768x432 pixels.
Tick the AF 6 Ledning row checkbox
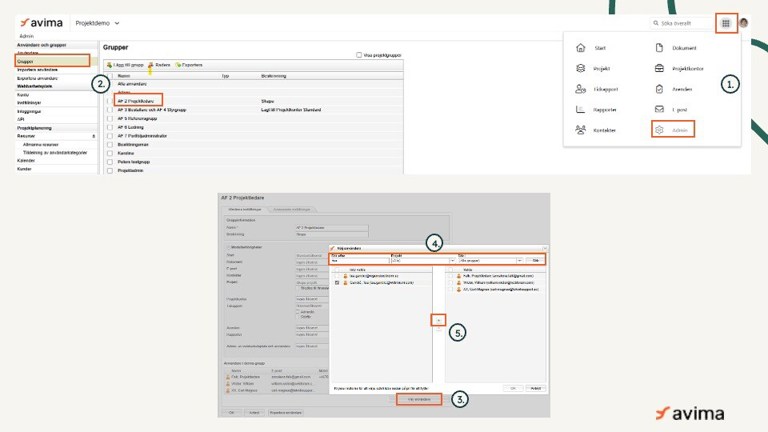click(x=109, y=128)
